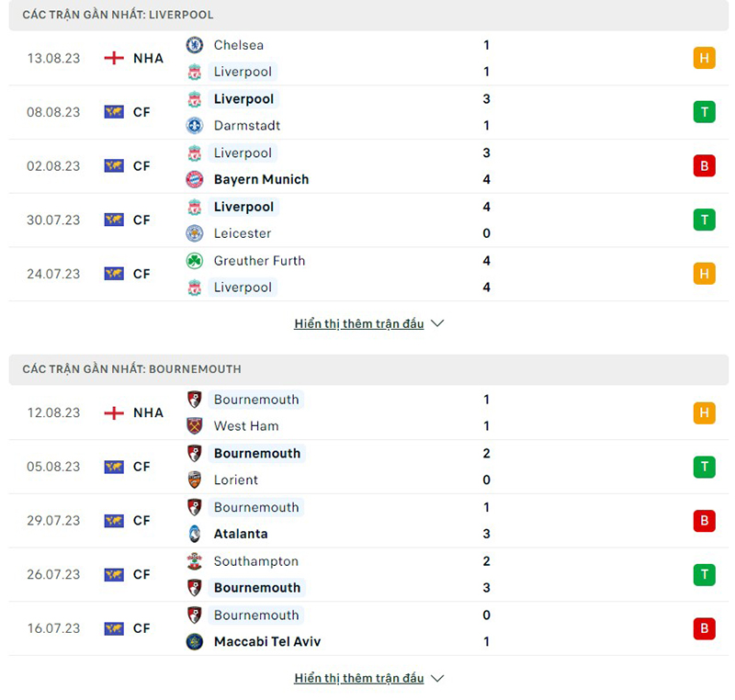The width and height of the screenshot is (735, 700).
Task: Select the Maccabi Tel Aviv crest
Action: click(194, 642)
